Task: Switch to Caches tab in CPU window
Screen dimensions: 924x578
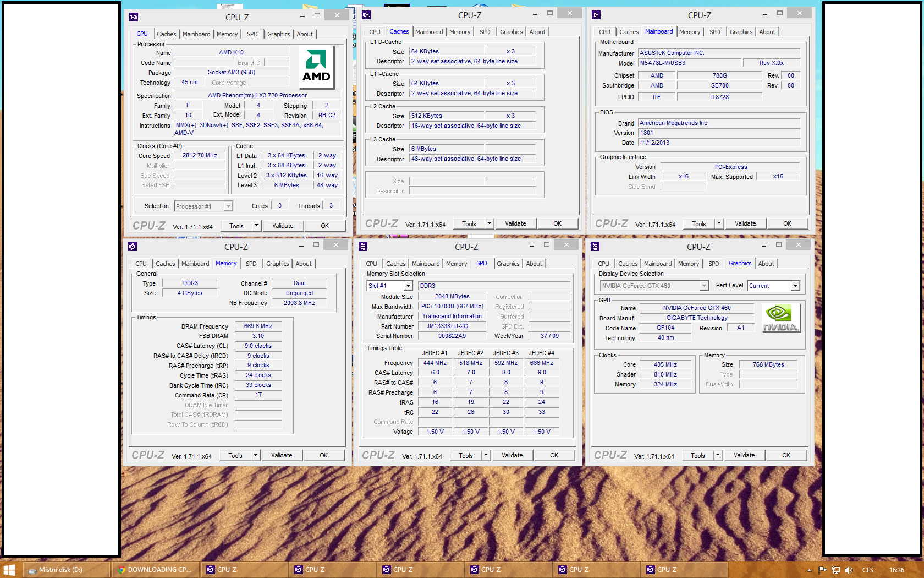Action: tap(166, 34)
